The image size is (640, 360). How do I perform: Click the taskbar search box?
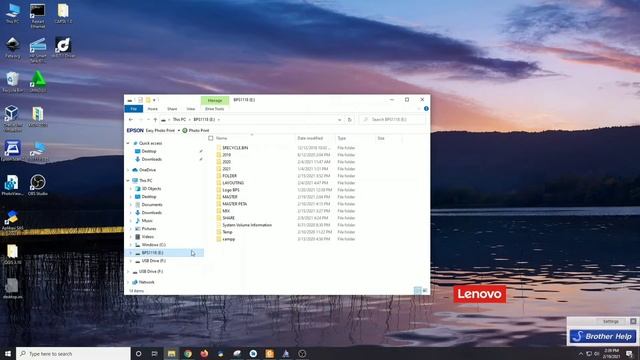73,353
